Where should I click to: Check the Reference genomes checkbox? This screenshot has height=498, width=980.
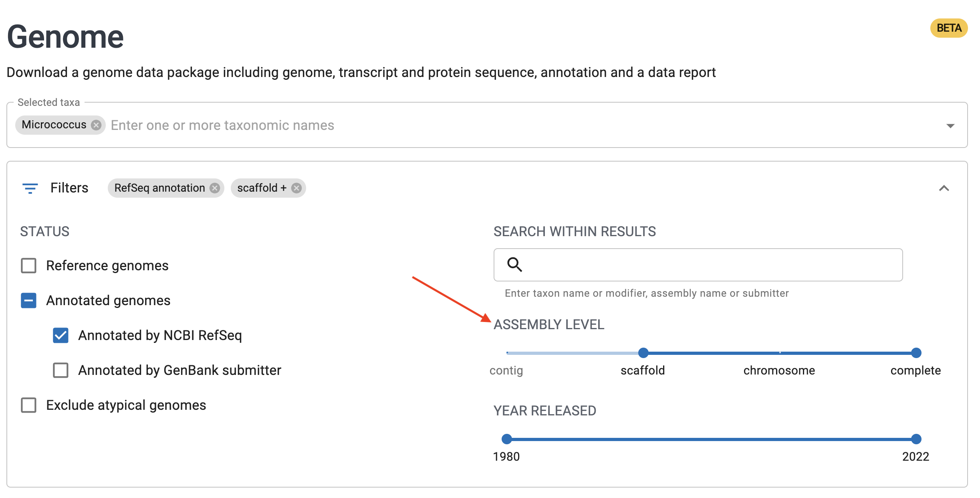pyautogui.click(x=28, y=265)
